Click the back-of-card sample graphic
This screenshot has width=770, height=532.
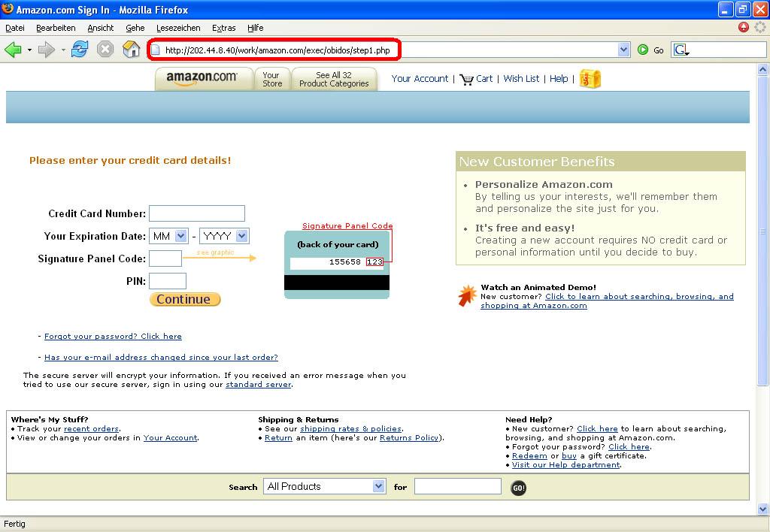(x=337, y=265)
